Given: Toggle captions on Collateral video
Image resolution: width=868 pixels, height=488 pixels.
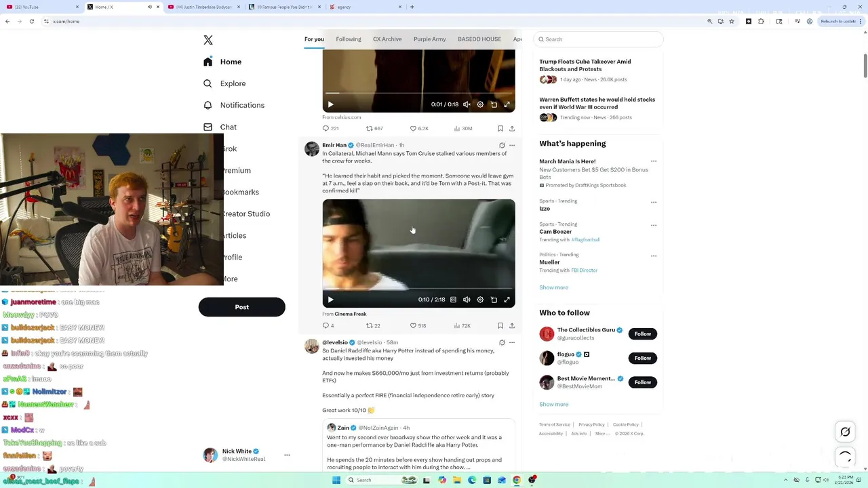Looking at the screenshot, I should tap(453, 300).
